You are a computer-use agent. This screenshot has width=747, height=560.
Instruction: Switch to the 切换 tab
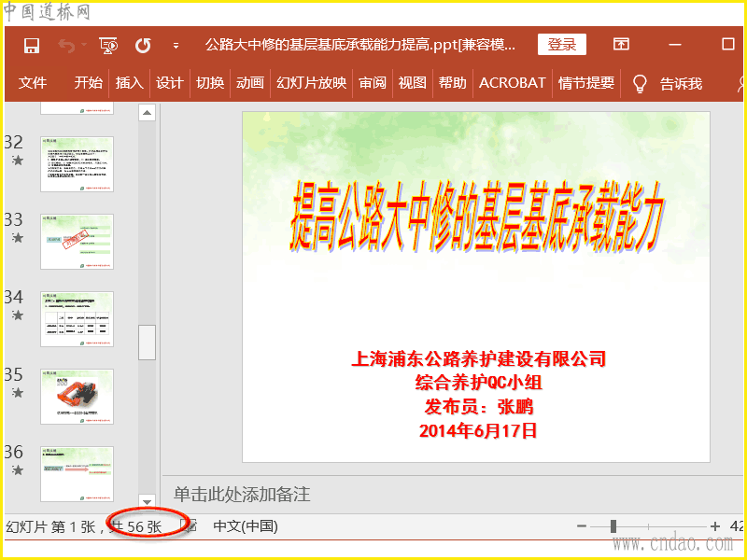(210, 83)
